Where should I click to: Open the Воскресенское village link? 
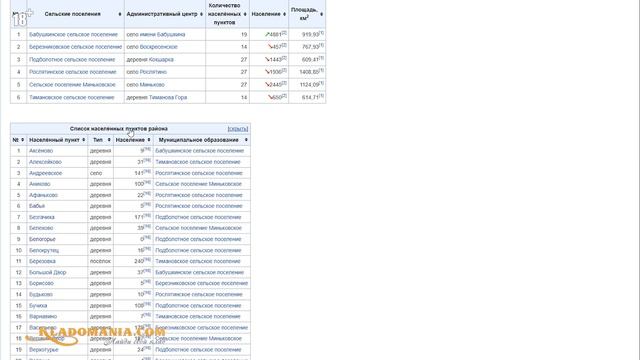pyautogui.click(x=158, y=47)
